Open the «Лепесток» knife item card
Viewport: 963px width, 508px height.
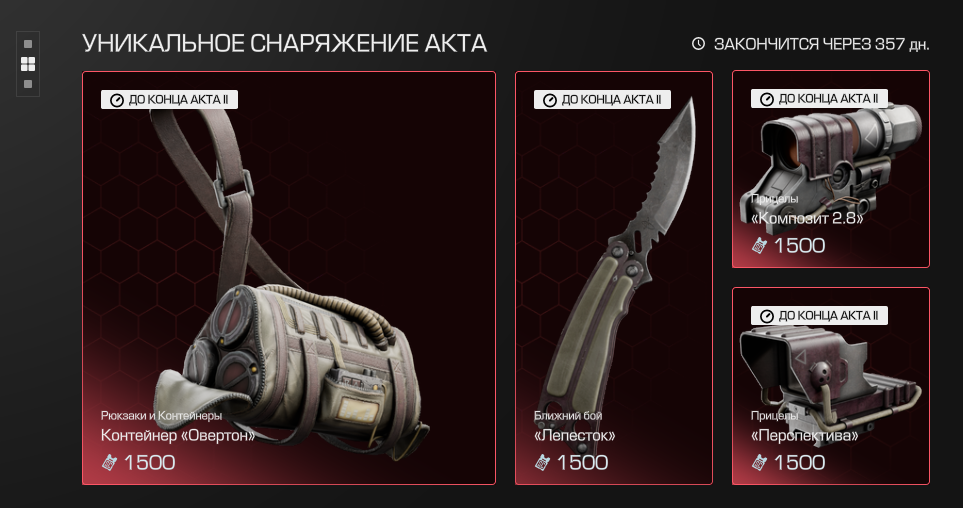tap(614, 278)
